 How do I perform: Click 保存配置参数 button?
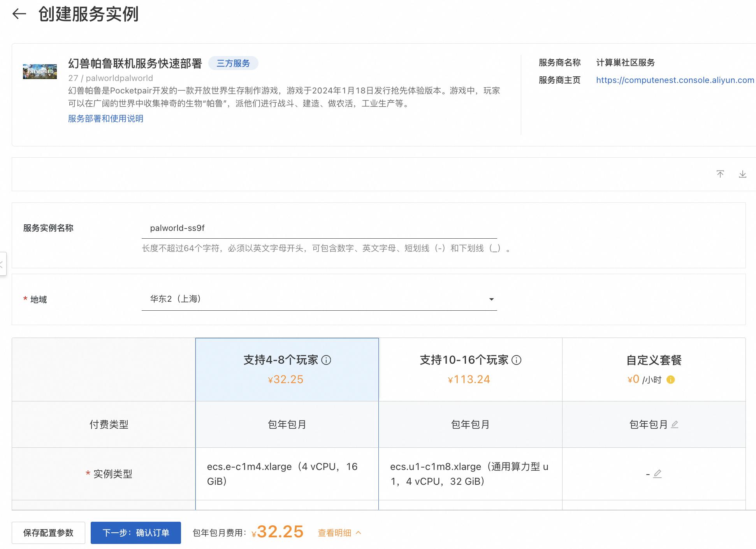48,533
